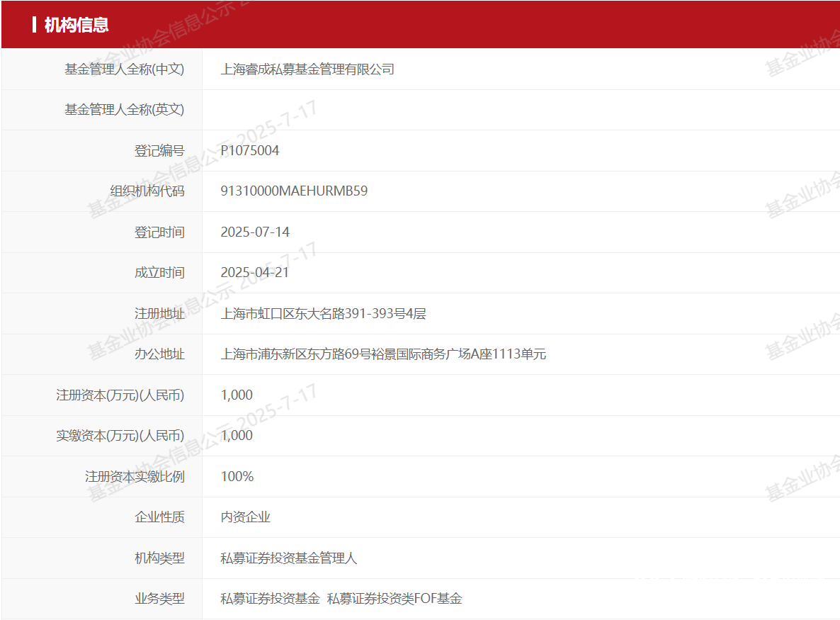
Task: Click 私募证券投资基金 business type text
Action: [x=270, y=599]
